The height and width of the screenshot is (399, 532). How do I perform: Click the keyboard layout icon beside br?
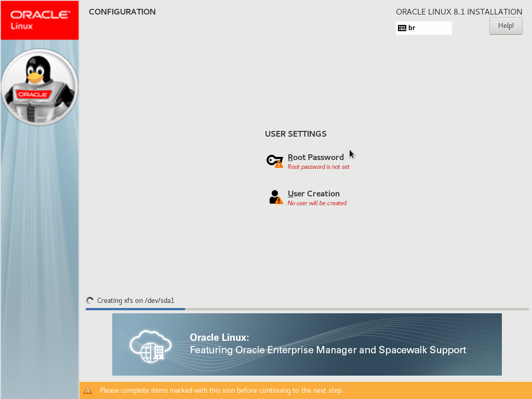(x=402, y=28)
